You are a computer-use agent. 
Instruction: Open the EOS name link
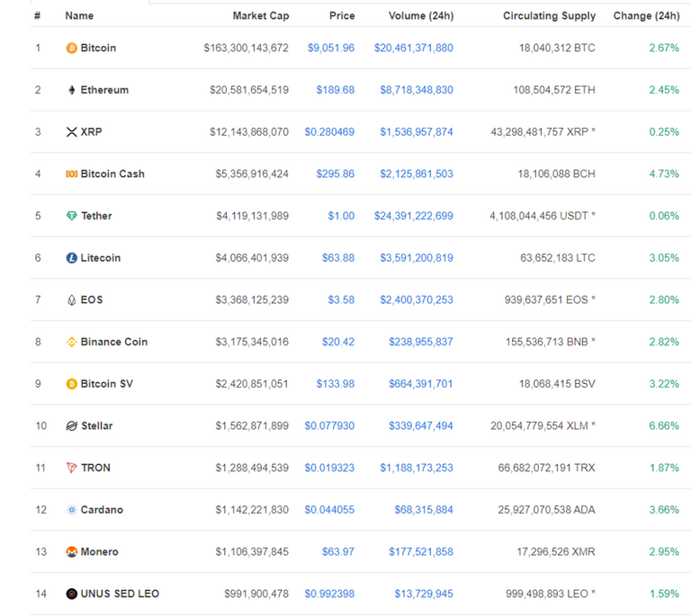click(92, 299)
